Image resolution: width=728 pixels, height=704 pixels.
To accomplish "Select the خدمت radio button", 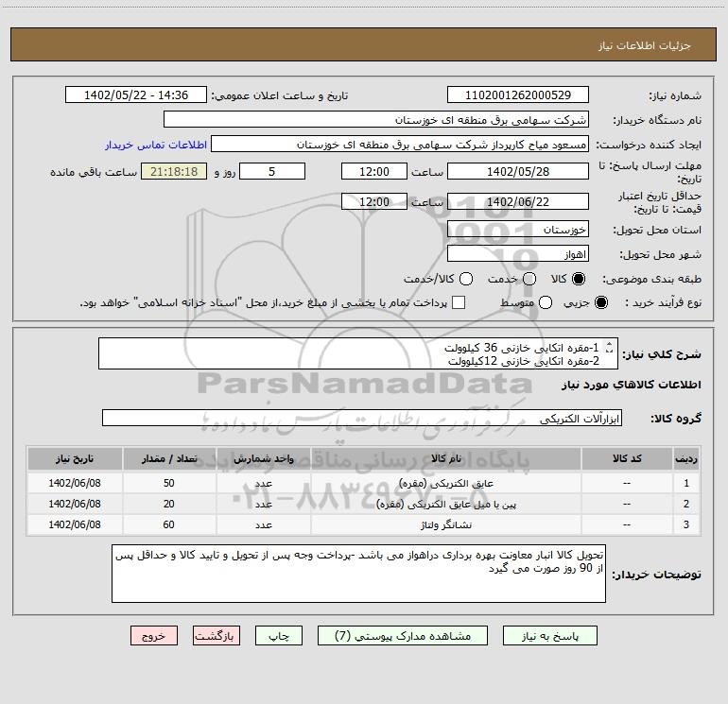I will pyautogui.click(x=529, y=279).
